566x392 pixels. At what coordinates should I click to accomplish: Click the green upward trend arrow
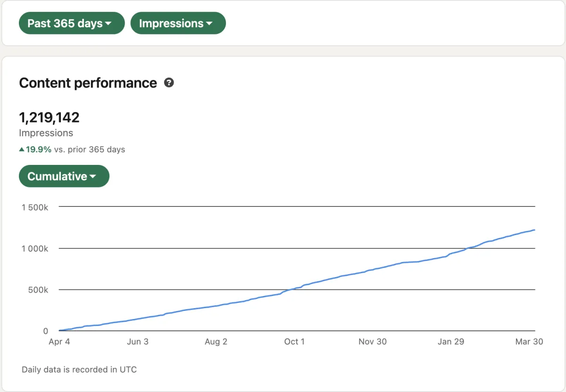[22, 149]
